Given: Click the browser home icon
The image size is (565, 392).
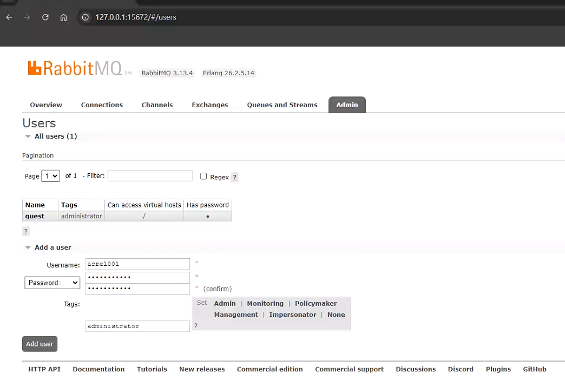Looking at the screenshot, I should coord(63,17).
